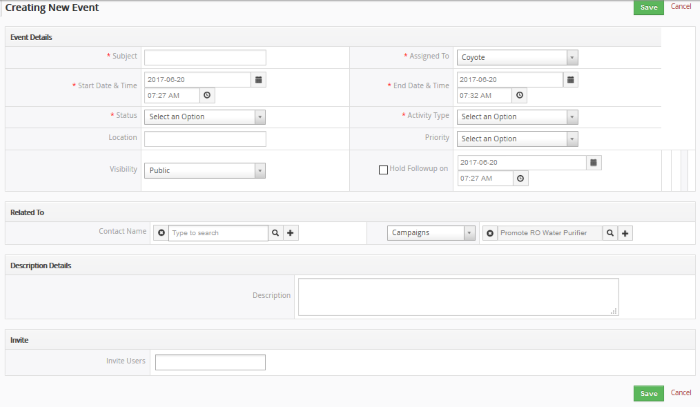This screenshot has width=700, height=407.
Task: Open the End Time clock picker
Action: click(520, 96)
